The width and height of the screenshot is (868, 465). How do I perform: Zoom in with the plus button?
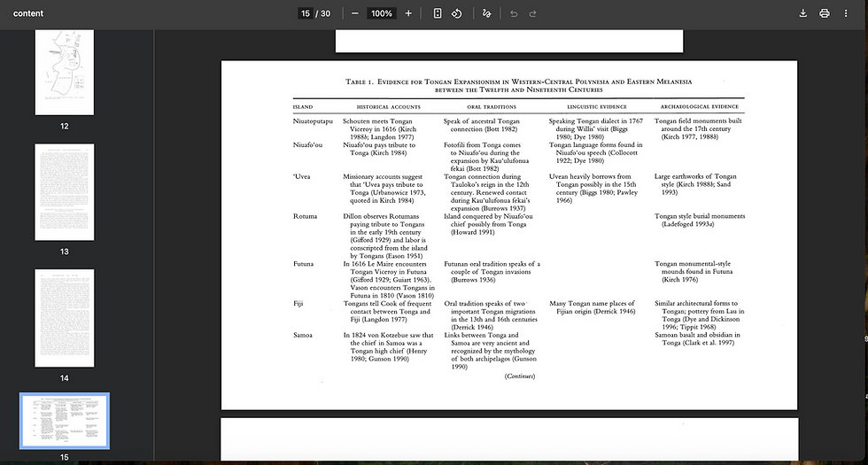tap(408, 13)
